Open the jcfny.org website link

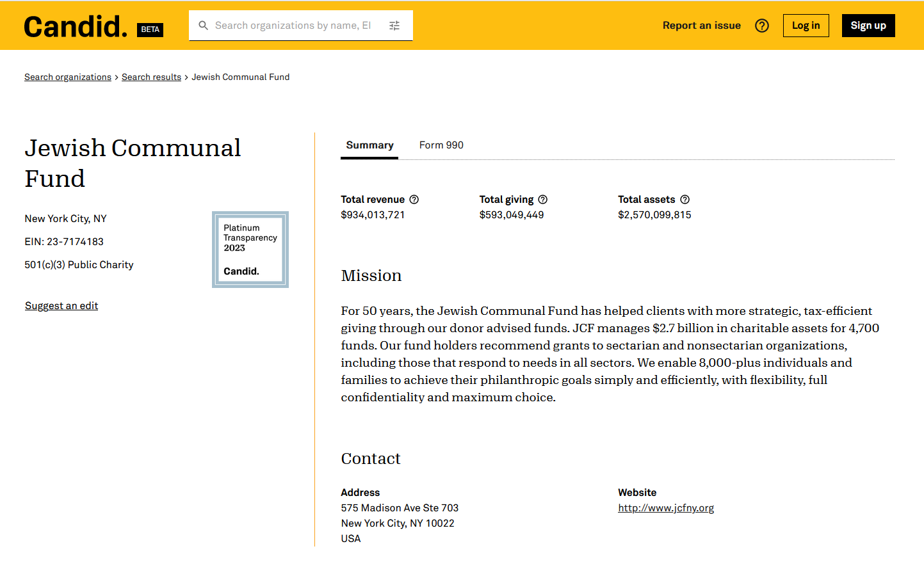click(666, 508)
